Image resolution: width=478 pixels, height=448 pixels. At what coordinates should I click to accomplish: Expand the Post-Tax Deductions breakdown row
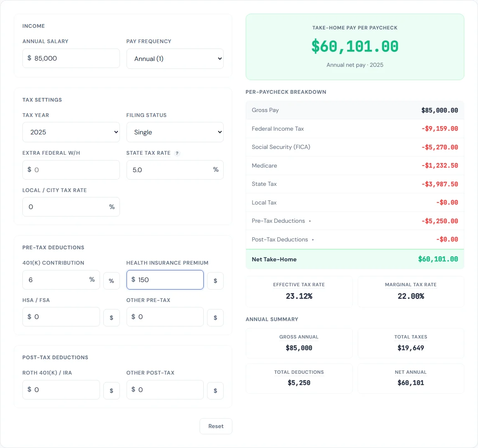tap(283, 239)
